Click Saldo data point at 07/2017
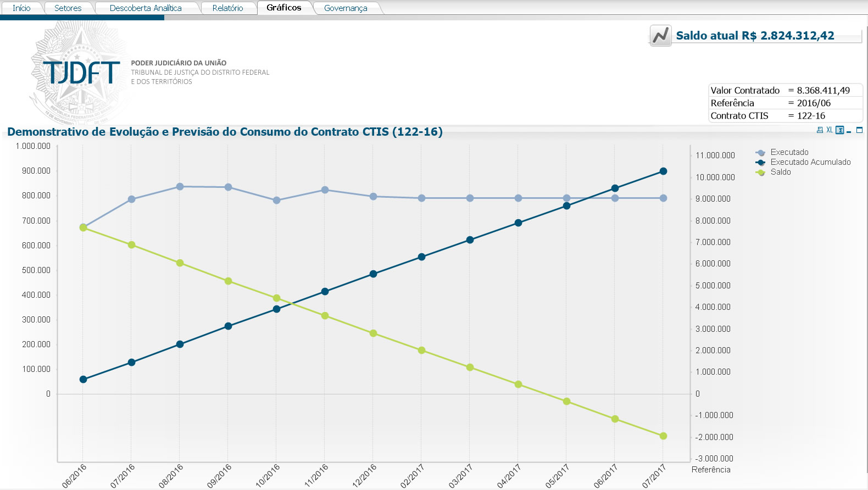The image size is (868, 490). tap(663, 436)
